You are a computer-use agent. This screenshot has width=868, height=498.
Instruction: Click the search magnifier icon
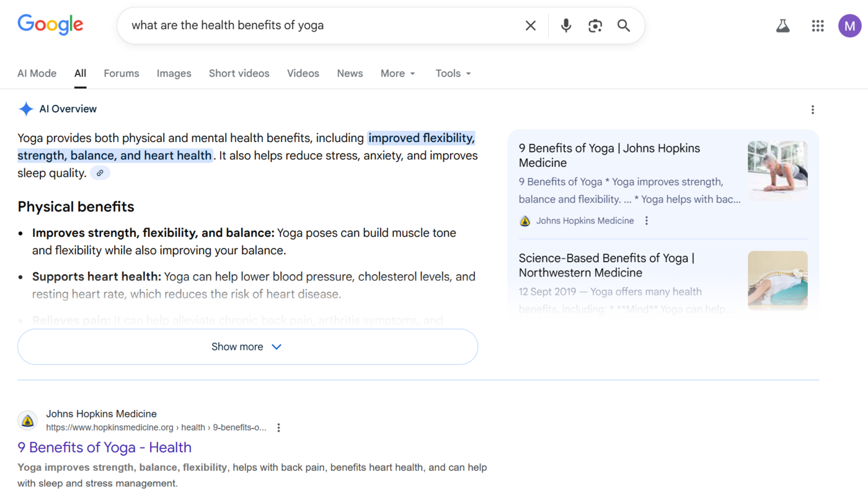624,25
